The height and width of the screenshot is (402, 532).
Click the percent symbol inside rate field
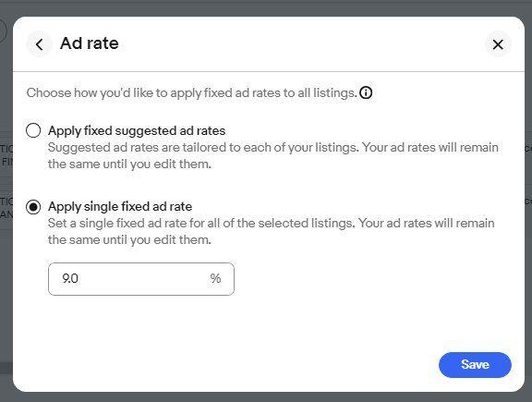click(x=215, y=278)
